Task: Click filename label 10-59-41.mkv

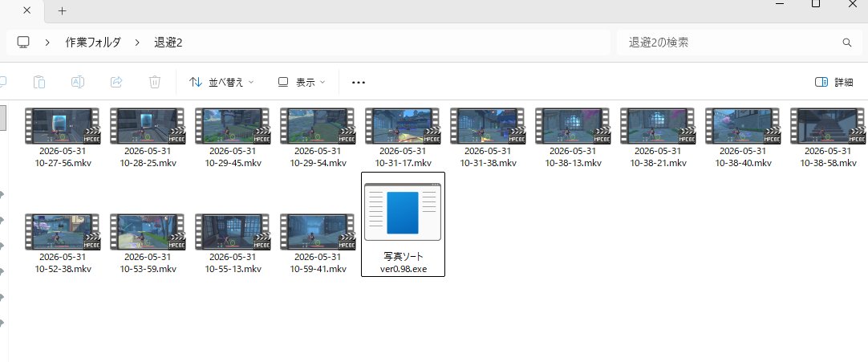Action: pyautogui.click(x=318, y=269)
